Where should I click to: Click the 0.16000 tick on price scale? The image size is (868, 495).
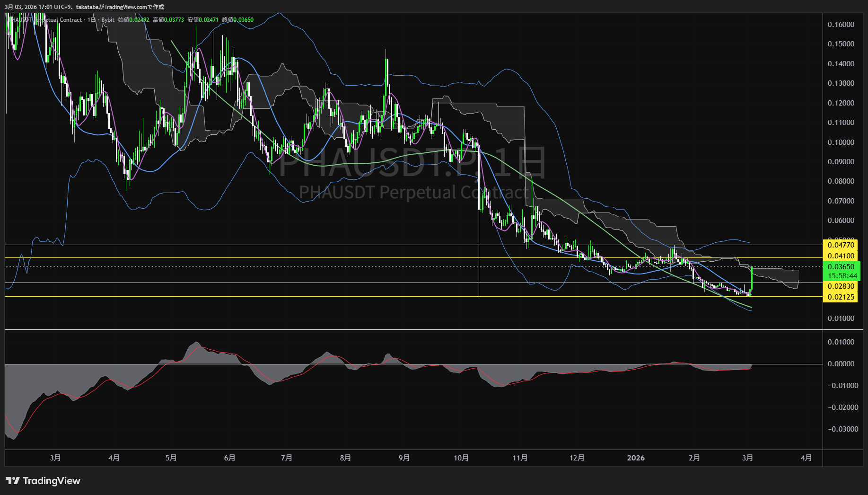(841, 25)
